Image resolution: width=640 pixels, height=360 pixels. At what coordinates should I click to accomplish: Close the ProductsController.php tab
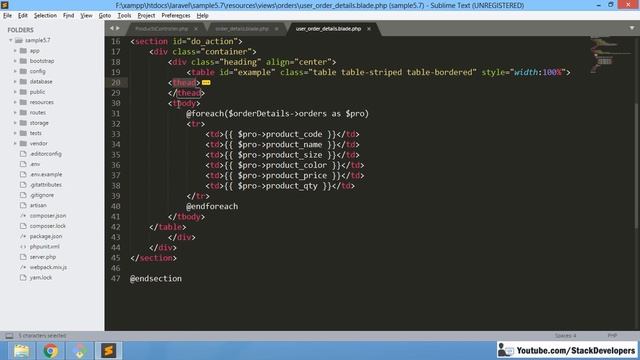(x=196, y=29)
